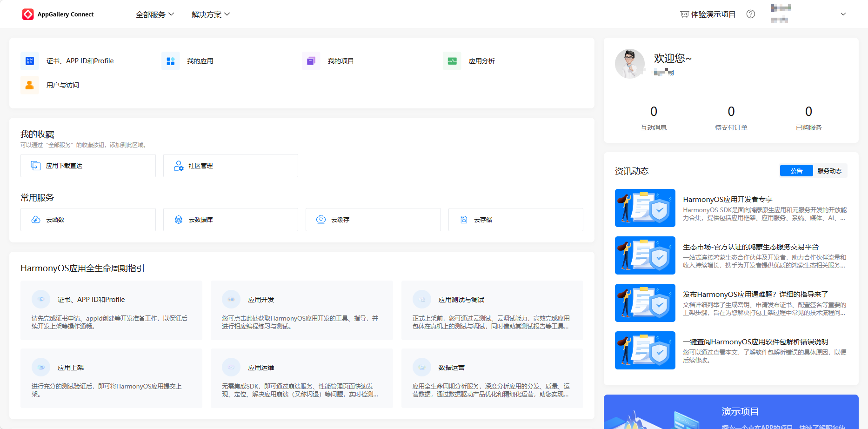The image size is (868, 429).
Task: Click lifecycle icon for 证书、APP ID和Profile
Action: (x=41, y=299)
